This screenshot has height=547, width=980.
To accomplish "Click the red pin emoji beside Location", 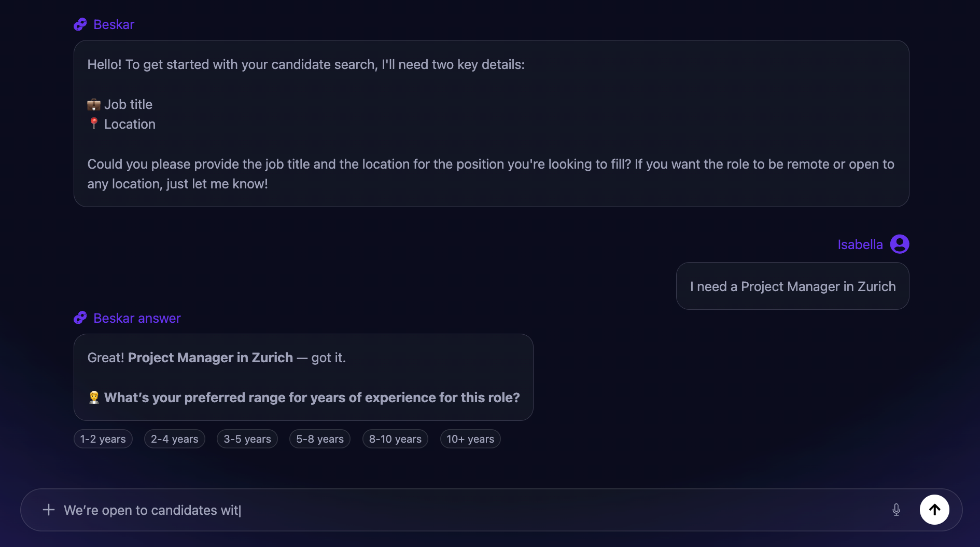I will pyautogui.click(x=94, y=124).
